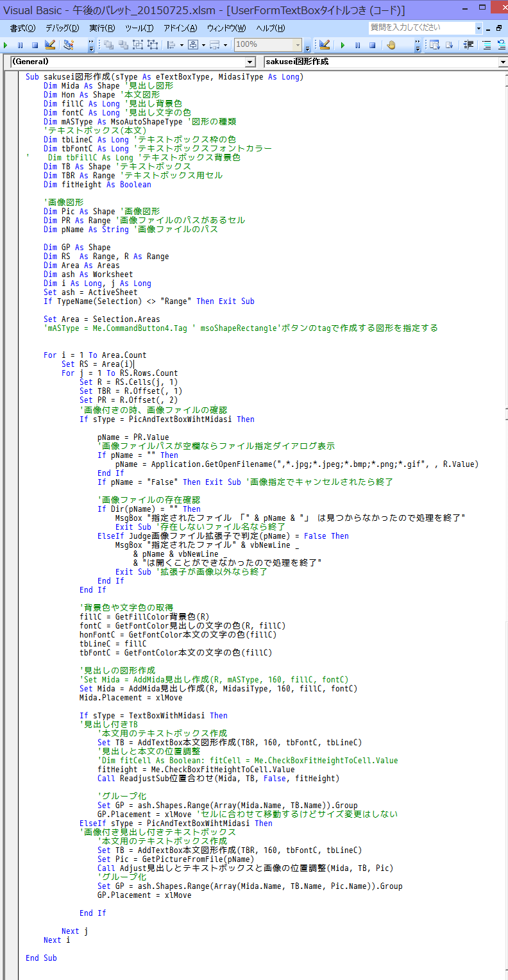Open the デバッグ(D) menu
Image resolution: width=508 pixels, height=980 pixels.
tap(62, 28)
